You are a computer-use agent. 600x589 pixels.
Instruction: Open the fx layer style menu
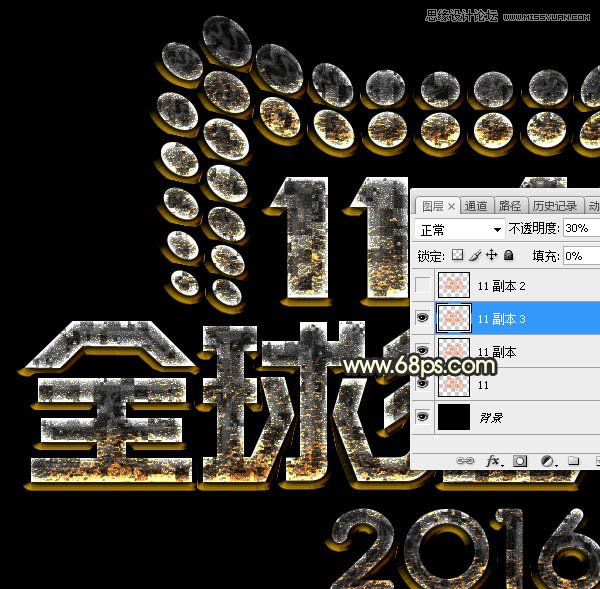pyautogui.click(x=494, y=461)
